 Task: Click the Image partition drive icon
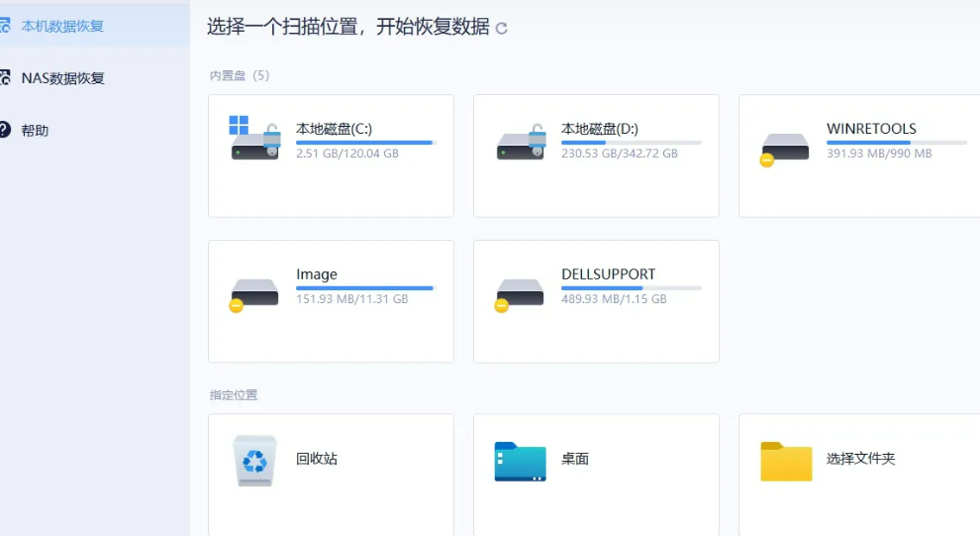[254, 295]
